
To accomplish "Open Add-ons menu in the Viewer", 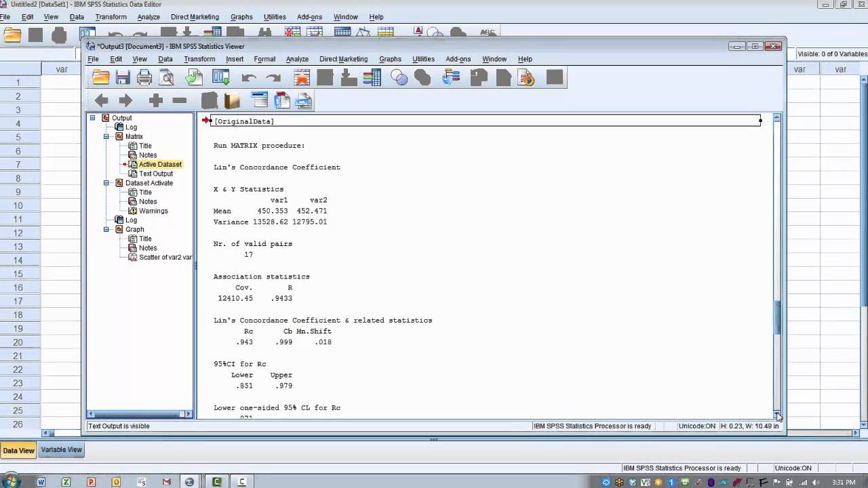I will pyautogui.click(x=458, y=59).
